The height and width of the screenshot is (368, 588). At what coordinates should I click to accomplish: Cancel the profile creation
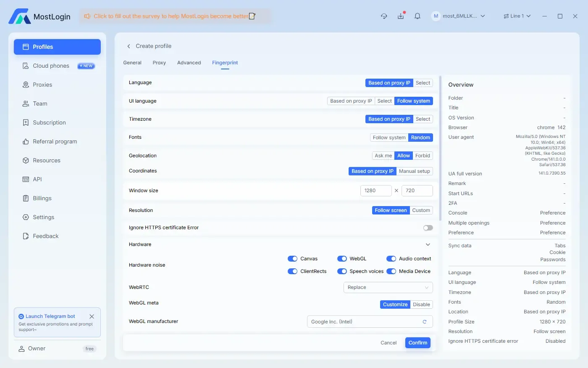point(388,342)
